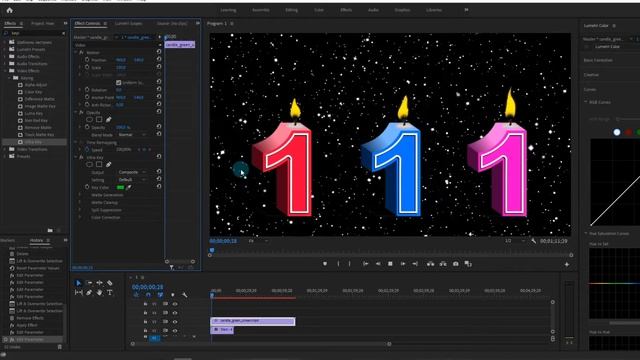
Task: Select the Selection tool arrow
Action: click(78, 283)
